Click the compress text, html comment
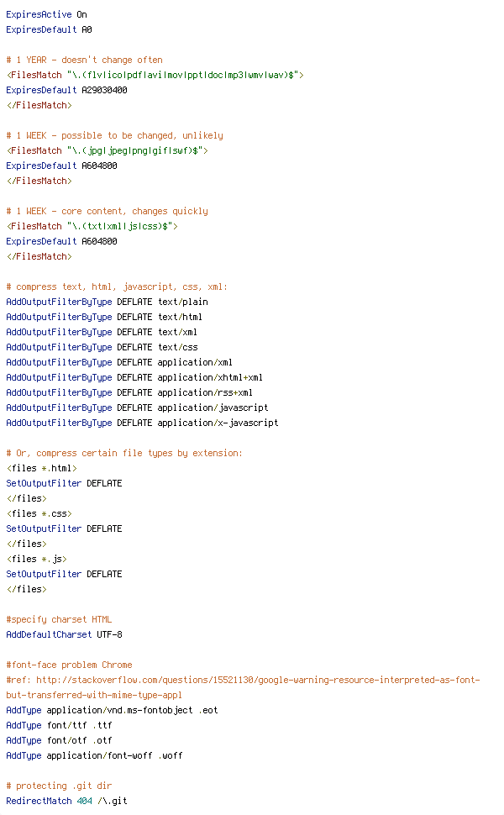The image size is (504, 815). pyautogui.click(x=117, y=287)
